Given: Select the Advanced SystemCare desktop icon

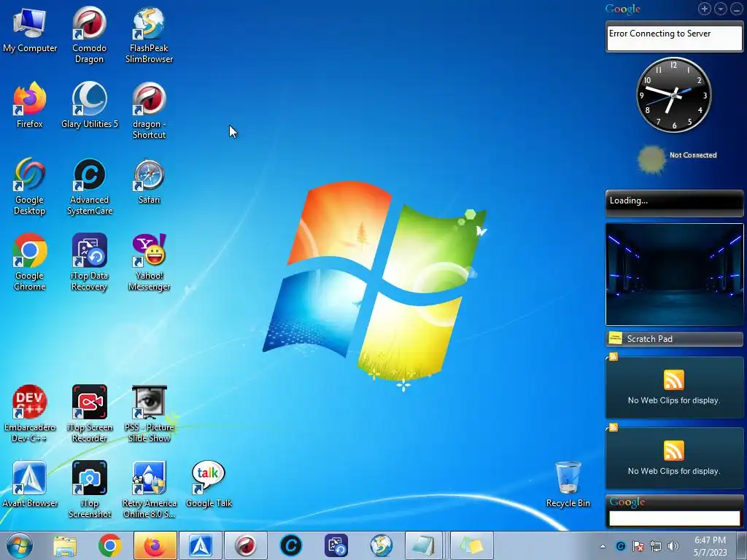Looking at the screenshot, I should pos(89,186).
